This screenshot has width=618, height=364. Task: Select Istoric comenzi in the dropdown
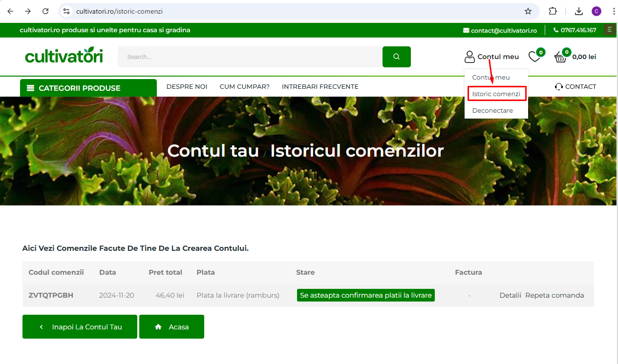coord(496,94)
